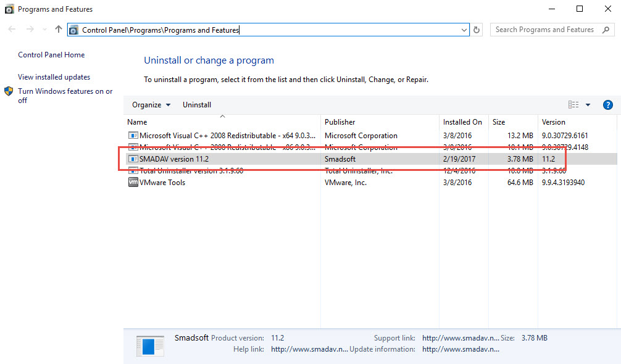Click version 9.9.4.3193940 cell
The width and height of the screenshot is (621, 364).
click(563, 183)
